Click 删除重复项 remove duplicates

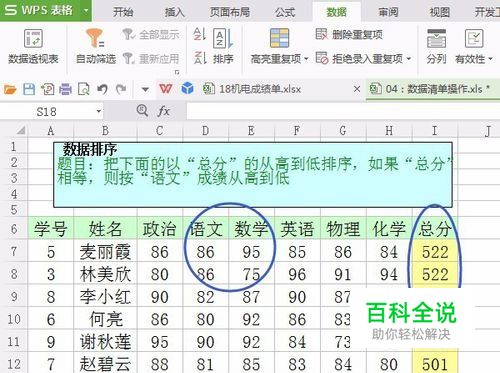pos(349,34)
